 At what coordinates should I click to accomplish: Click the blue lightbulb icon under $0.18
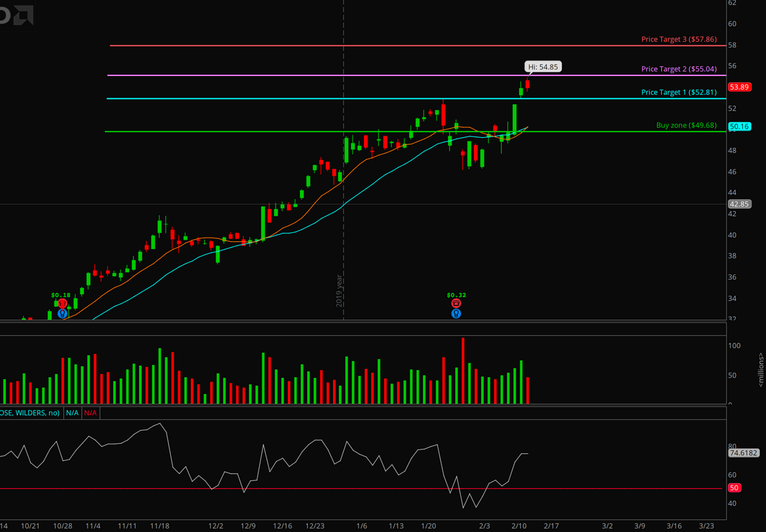click(62, 314)
